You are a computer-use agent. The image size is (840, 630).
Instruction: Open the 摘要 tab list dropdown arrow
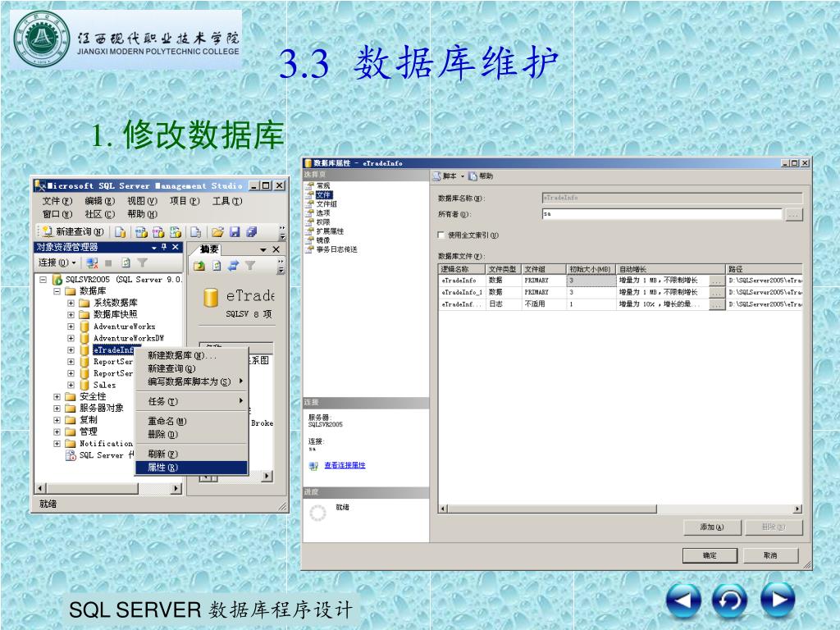(x=263, y=249)
